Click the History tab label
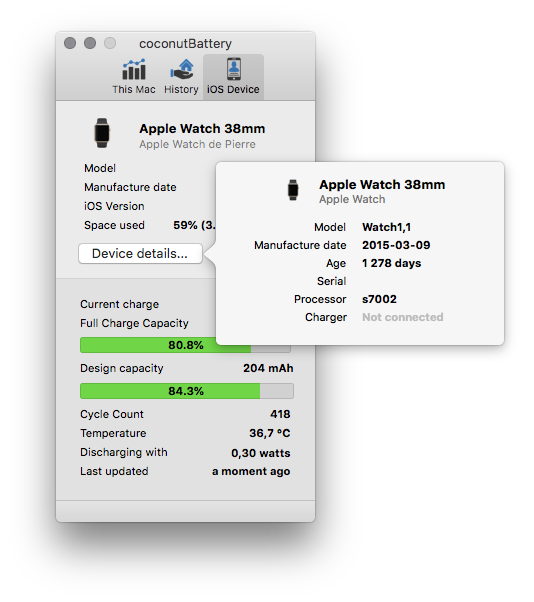Image resolution: width=534 pixels, height=602 pixels. 181,89
